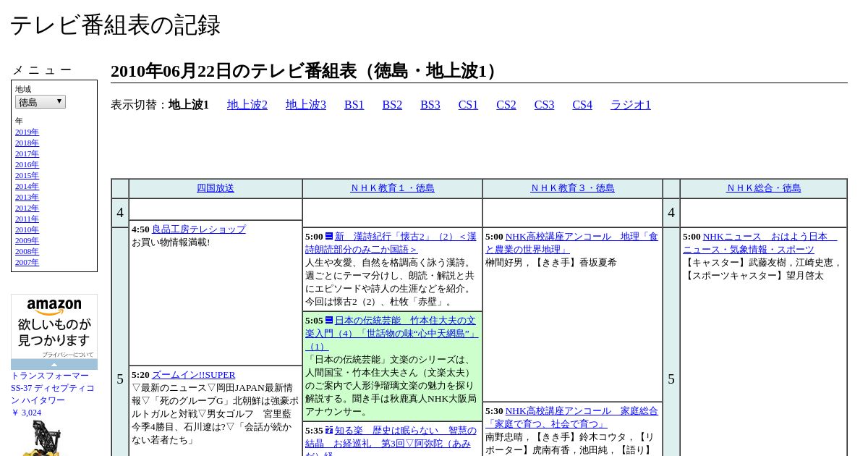Viewport: 868px width, 456px height.
Task: Switch to 地上波3 listings
Action: 306,105
